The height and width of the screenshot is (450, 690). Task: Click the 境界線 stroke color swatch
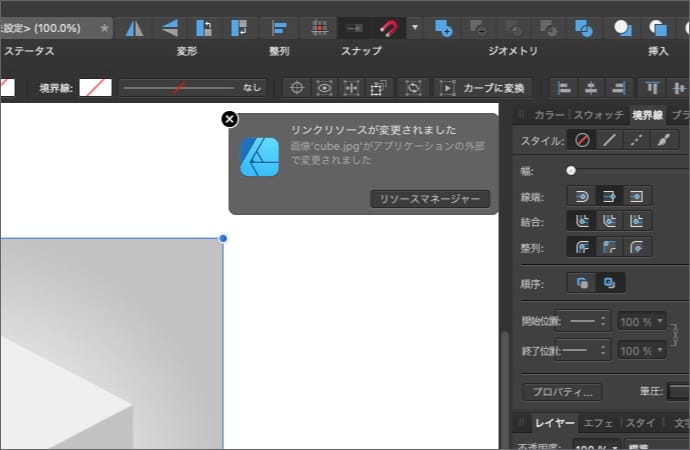click(95, 88)
